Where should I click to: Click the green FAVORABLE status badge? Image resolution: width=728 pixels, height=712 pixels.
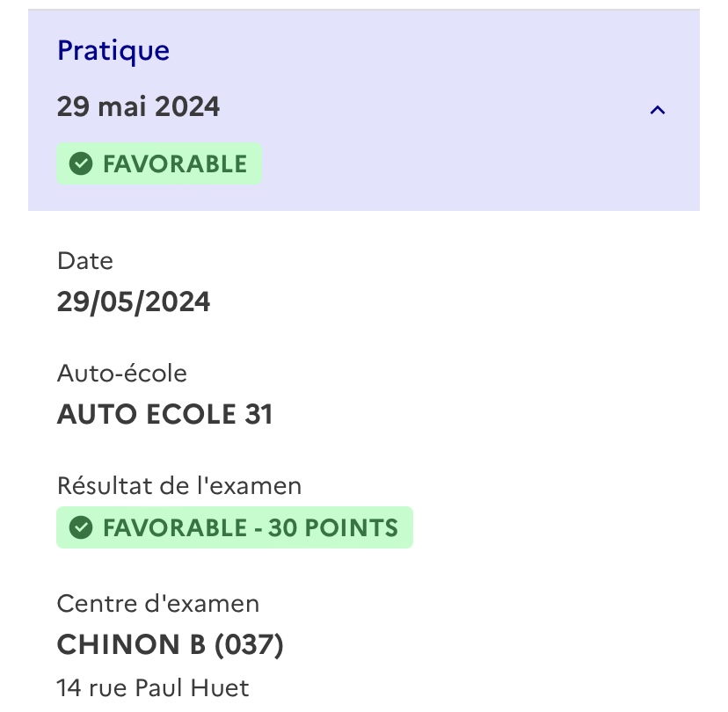coord(159,163)
